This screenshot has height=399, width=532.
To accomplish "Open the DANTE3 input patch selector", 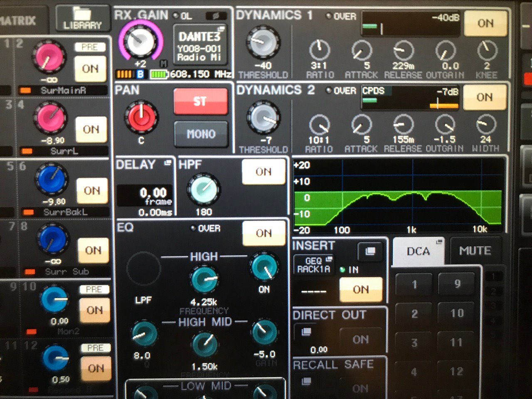I will 200,45.
